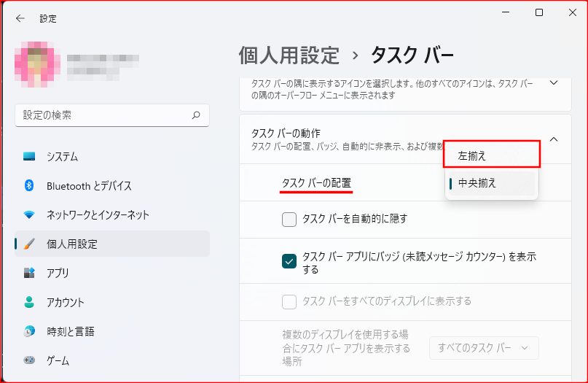
Task: Click the Bluetooth icon in sidebar
Action: pos(29,186)
